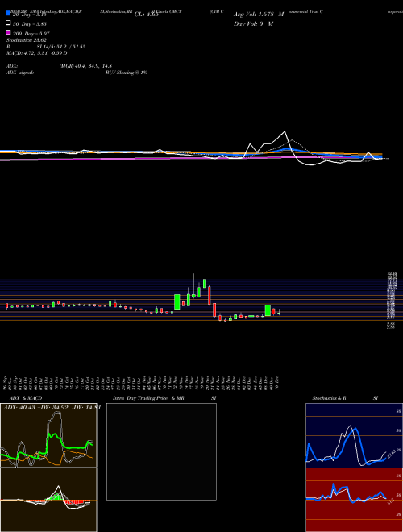Viewport: 403px width, 532px height.
Task: Click the blue stochastics chart panel
Action: [354, 435]
